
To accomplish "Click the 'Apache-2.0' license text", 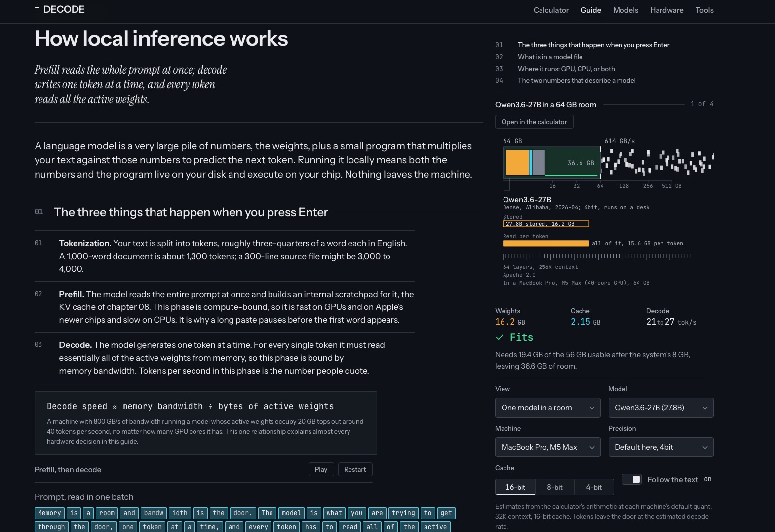I will [x=519, y=275].
